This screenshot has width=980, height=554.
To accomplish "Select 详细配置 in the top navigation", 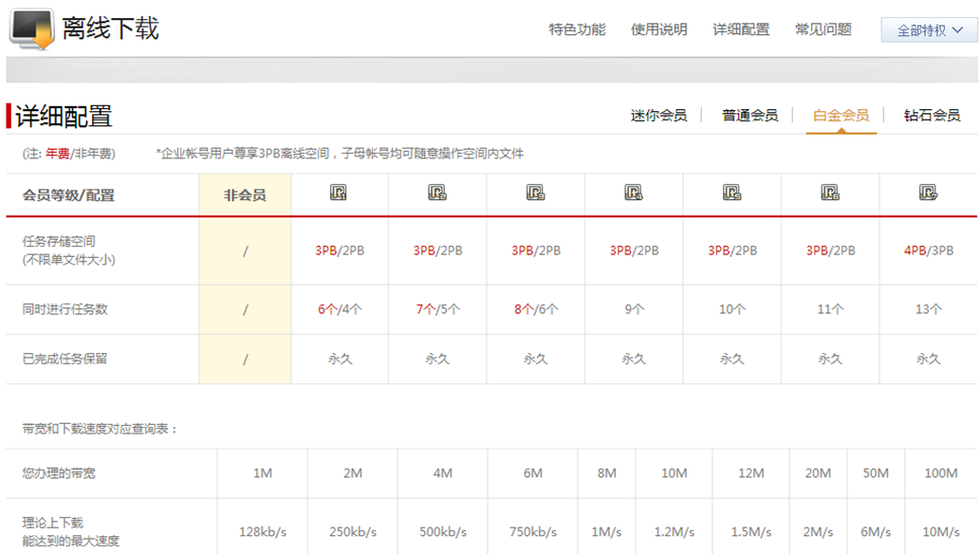I will (741, 29).
